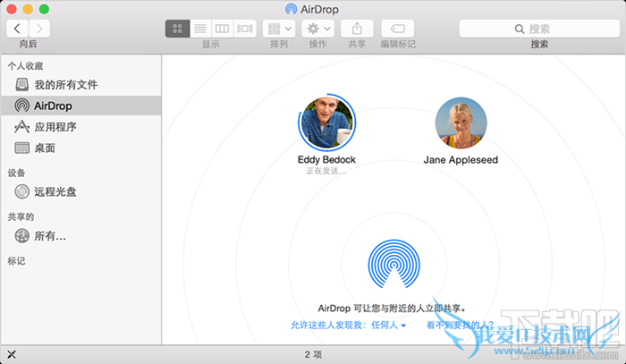Image resolution: width=626 pixels, height=364 pixels.
Task: Click the 共享的 section header
Action: [21, 216]
